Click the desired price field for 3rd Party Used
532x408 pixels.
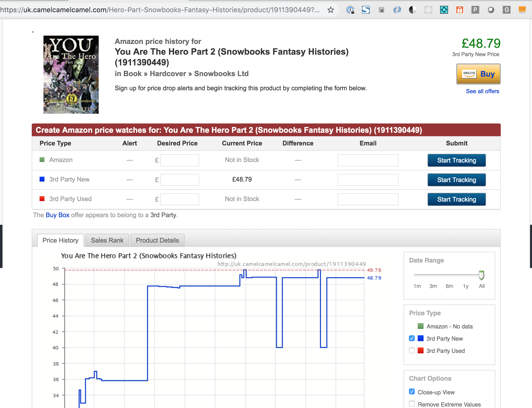pos(180,199)
